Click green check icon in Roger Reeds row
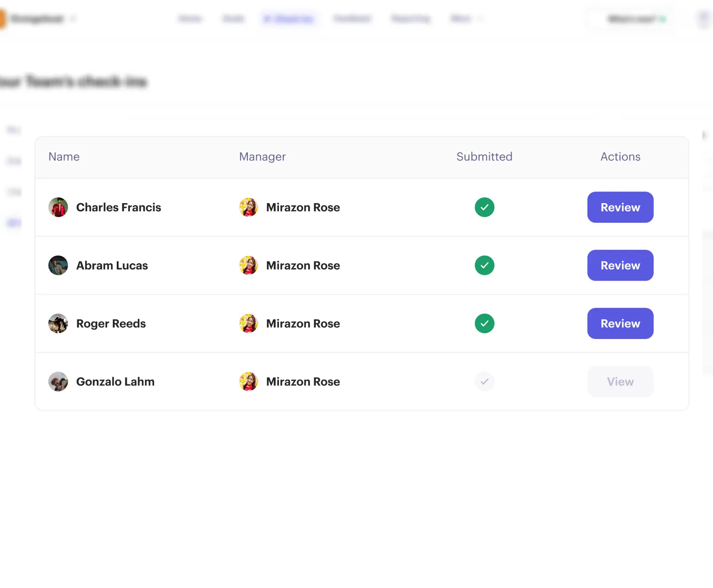Viewport: 713px width, 588px height. [x=484, y=323]
